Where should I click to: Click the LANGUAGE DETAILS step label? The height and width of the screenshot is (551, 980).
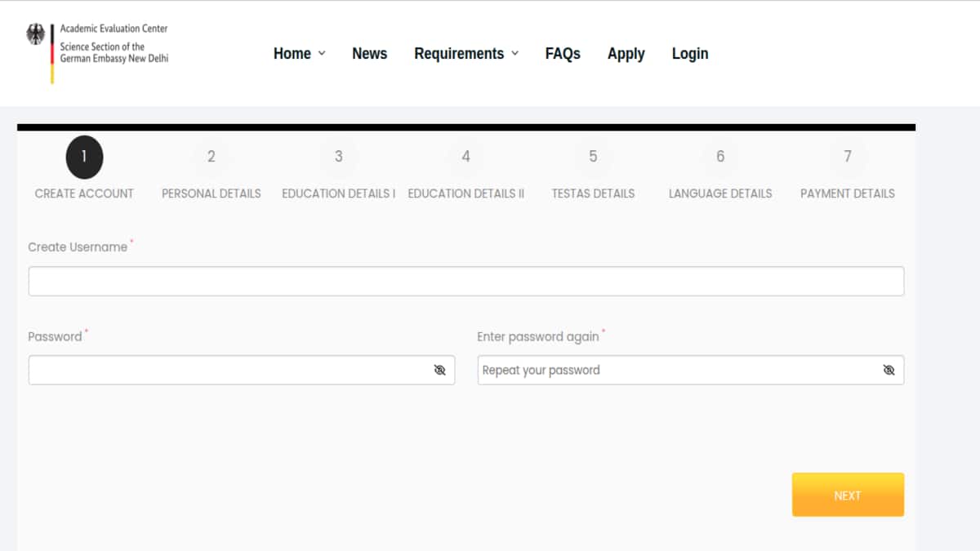(x=720, y=193)
